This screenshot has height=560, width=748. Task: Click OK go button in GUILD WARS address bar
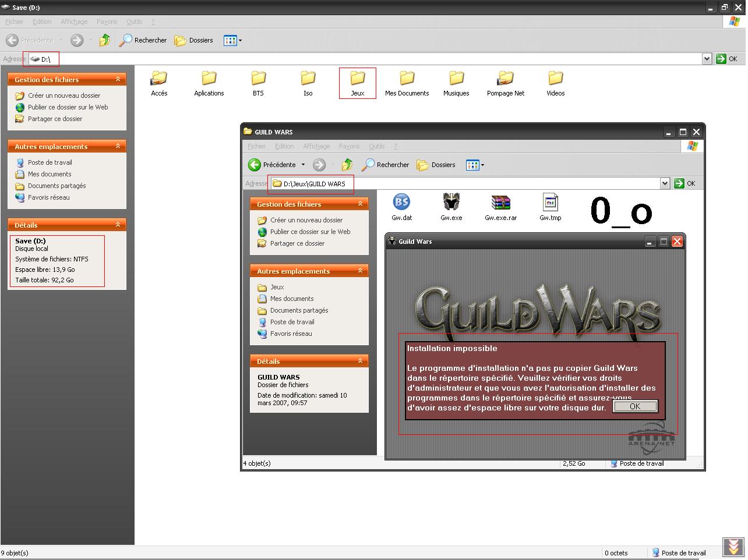click(685, 183)
